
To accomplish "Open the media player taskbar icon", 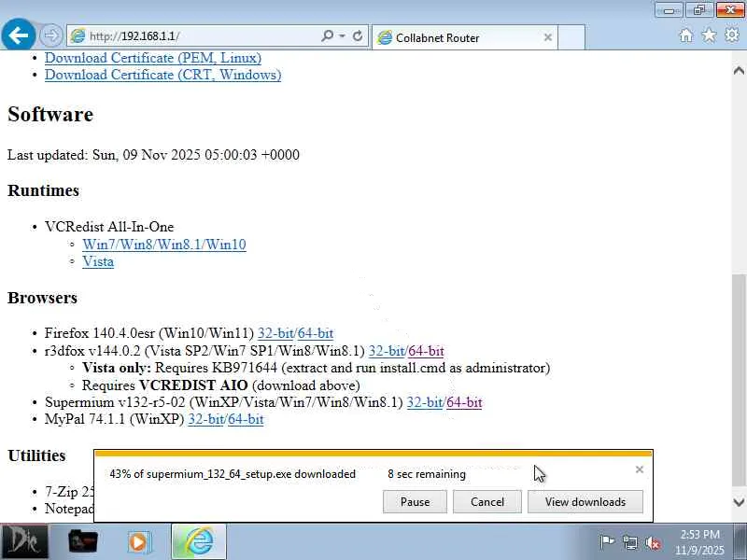I will [139, 541].
